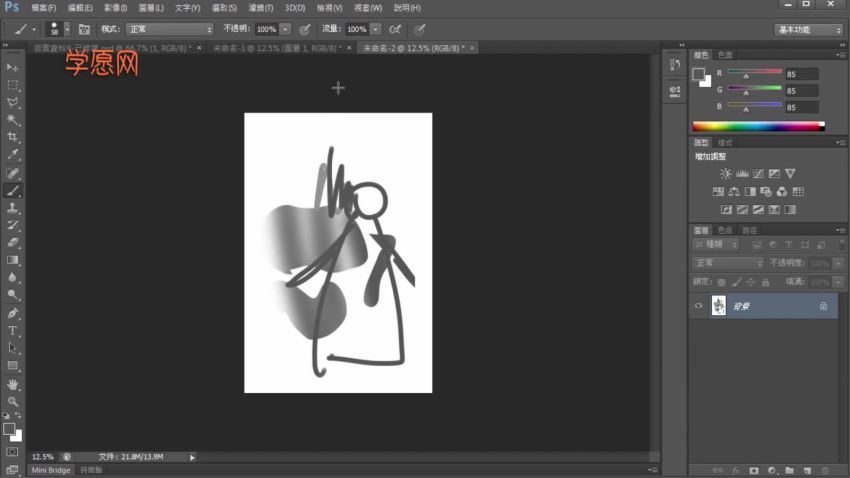850x478 pixels.
Task: Open the 檔案(F) menu
Action: [x=43, y=8]
